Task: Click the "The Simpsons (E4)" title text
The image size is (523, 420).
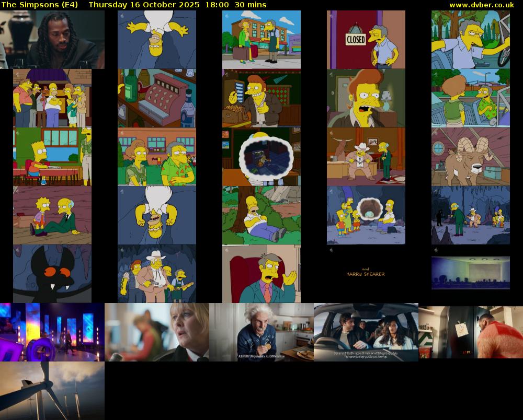Action: 40,5
